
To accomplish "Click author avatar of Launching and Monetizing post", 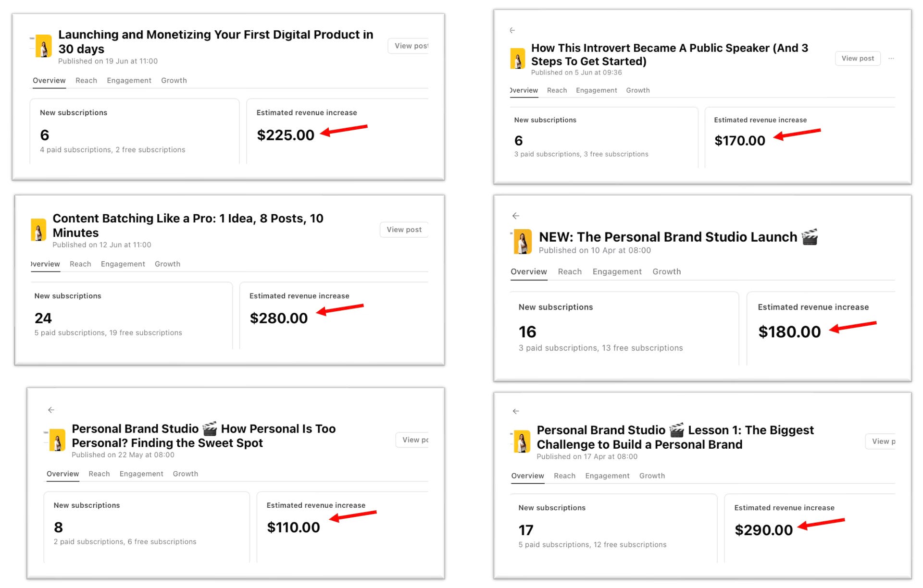I will pos(44,46).
